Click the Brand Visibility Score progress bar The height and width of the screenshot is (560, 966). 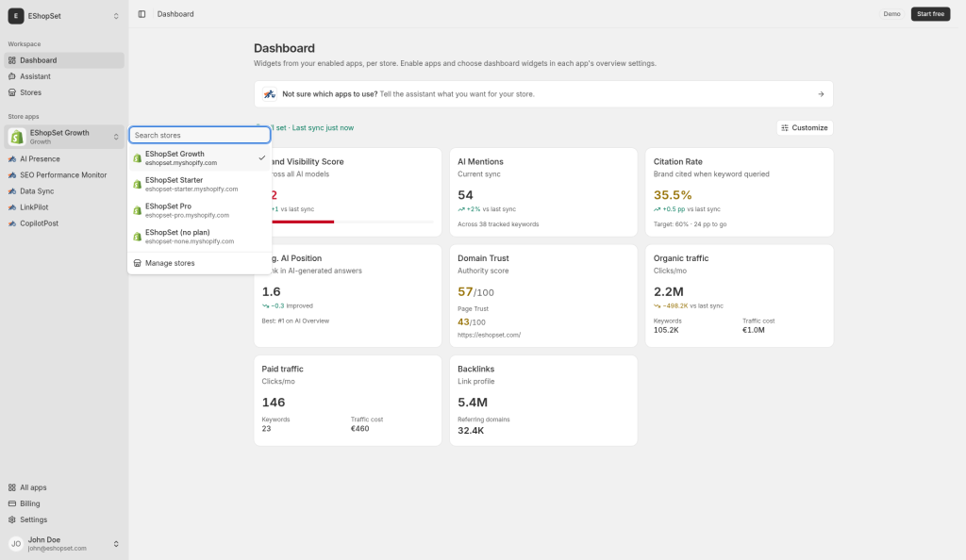point(352,222)
